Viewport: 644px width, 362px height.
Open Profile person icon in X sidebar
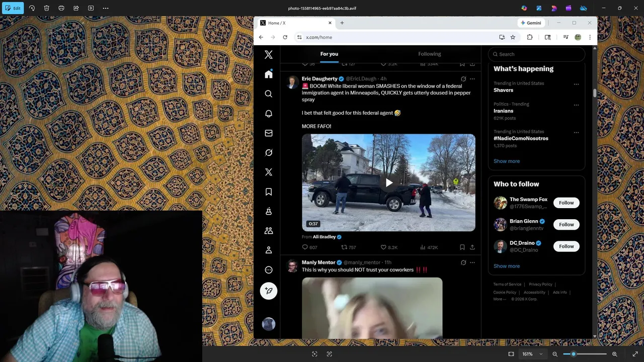[x=269, y=250]
